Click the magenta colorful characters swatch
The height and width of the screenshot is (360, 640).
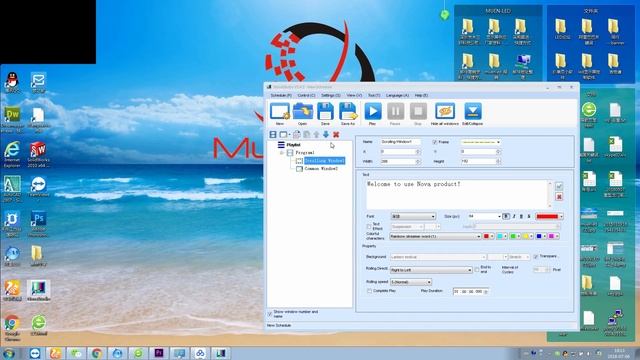click(552, 236)
